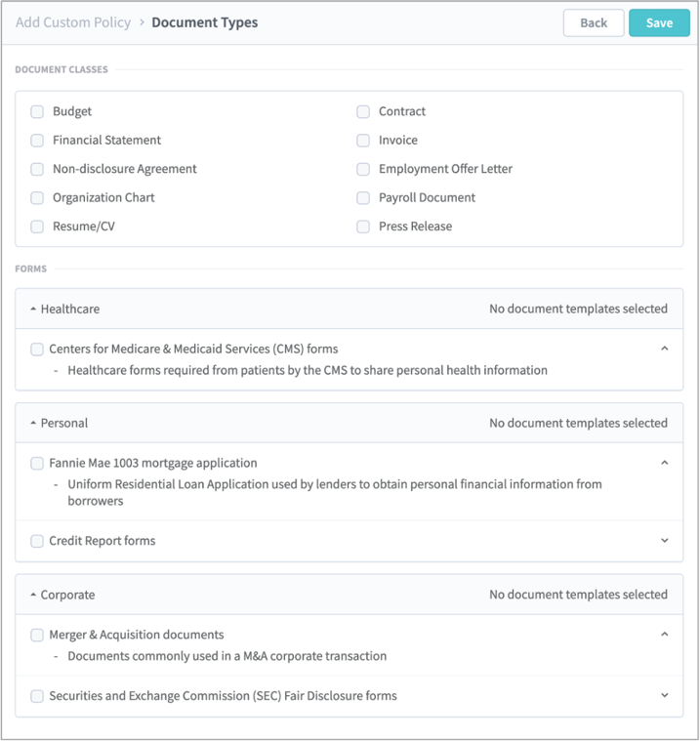Collapse the Personal section triangle

click(x=33, y=424)
